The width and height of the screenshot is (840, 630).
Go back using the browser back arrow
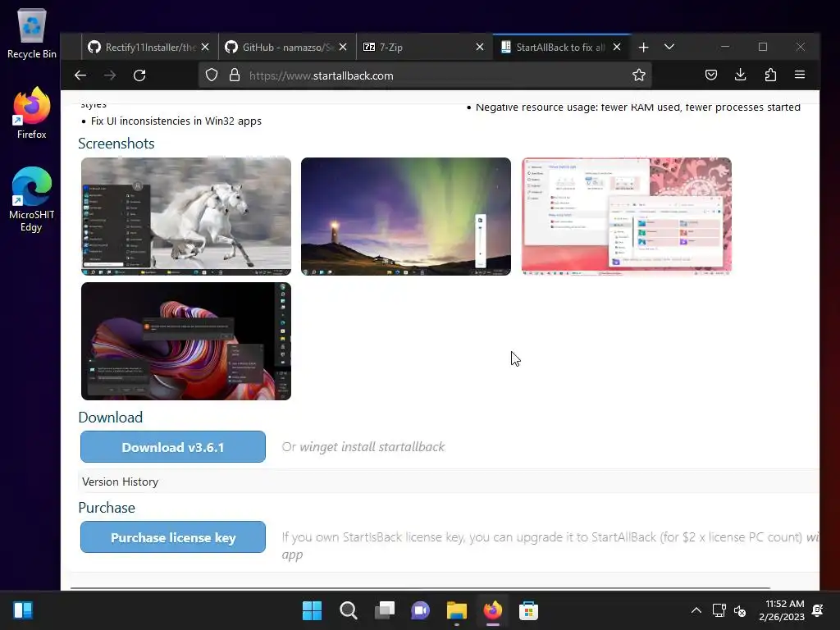[80, 75]
